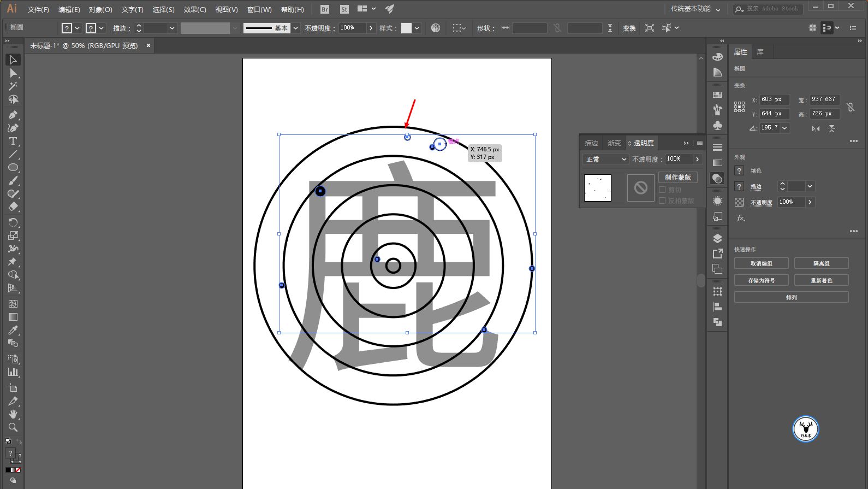Select the Lasso tool
This screenshot has height=489, width=868.
pos(13,99)
